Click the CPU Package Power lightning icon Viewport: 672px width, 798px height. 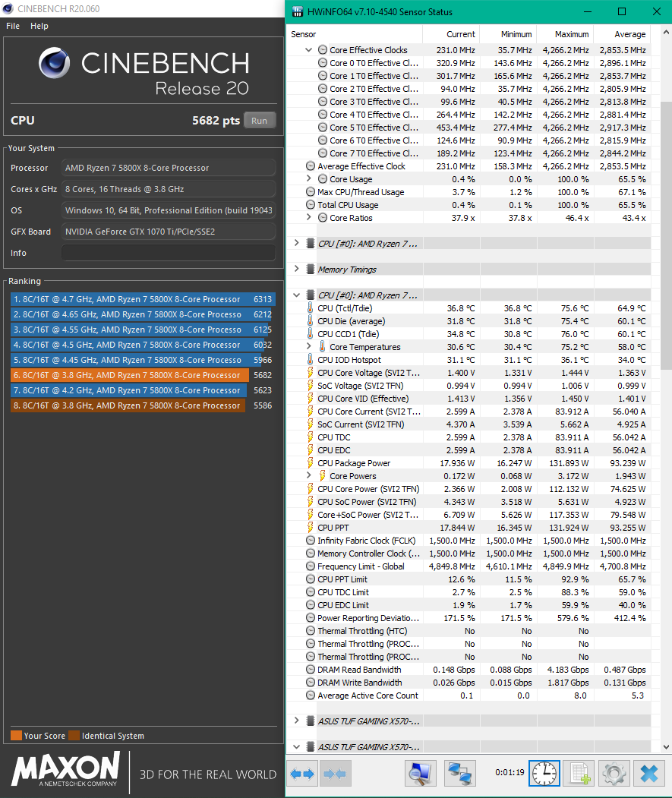coord(310,462)
